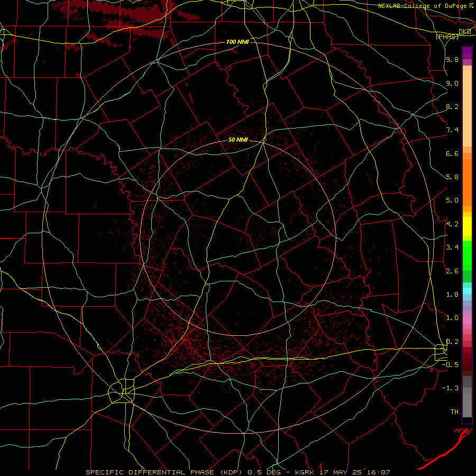Select the 3.4 scale value

point(452,248)
